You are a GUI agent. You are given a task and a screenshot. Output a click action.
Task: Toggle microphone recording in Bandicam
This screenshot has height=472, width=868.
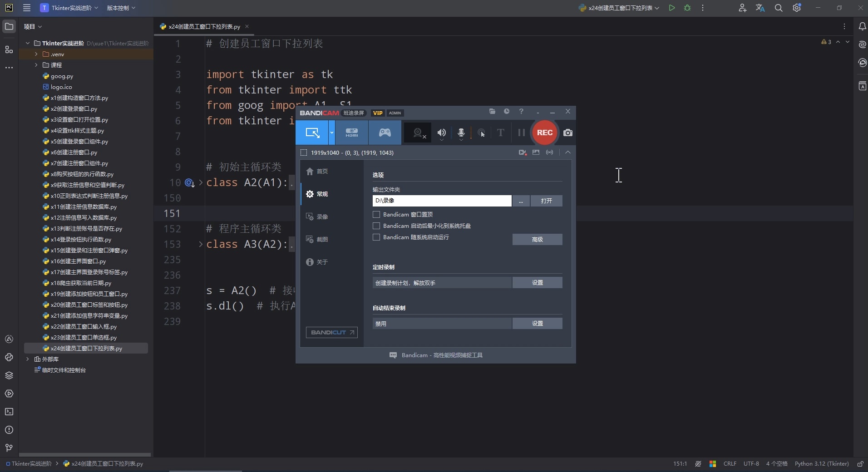[461, 133]
